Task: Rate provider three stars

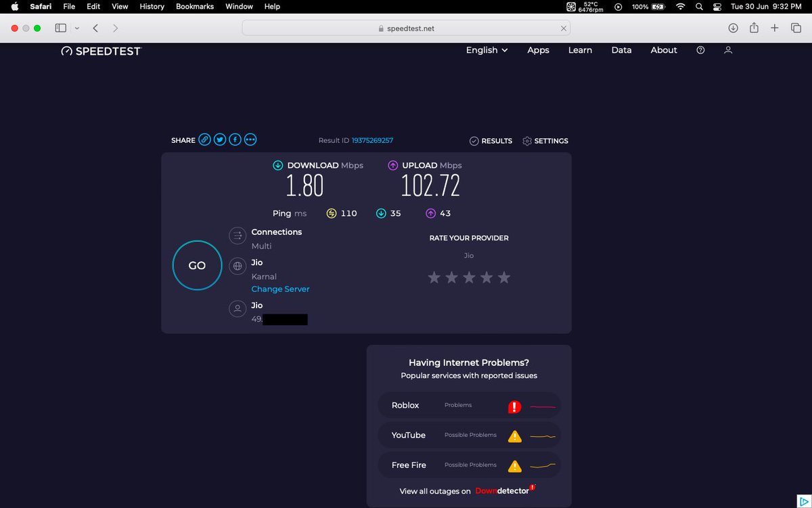Action: [469, 277]
